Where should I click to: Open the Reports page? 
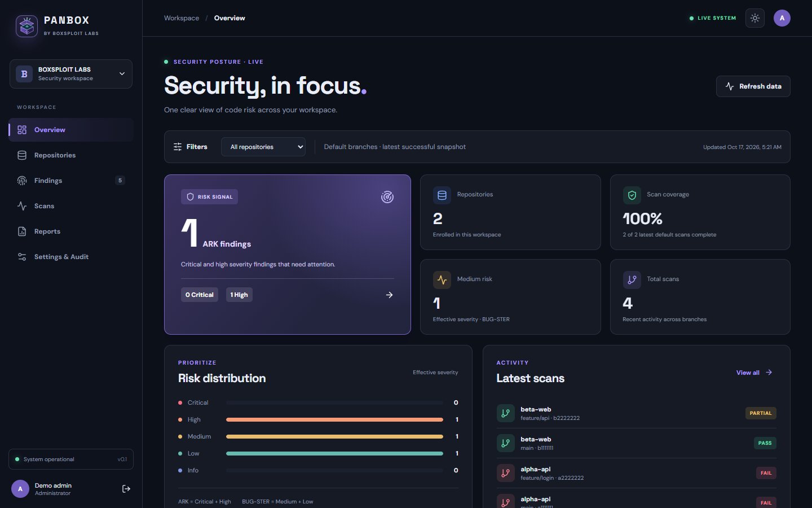(x=71, y=231)
